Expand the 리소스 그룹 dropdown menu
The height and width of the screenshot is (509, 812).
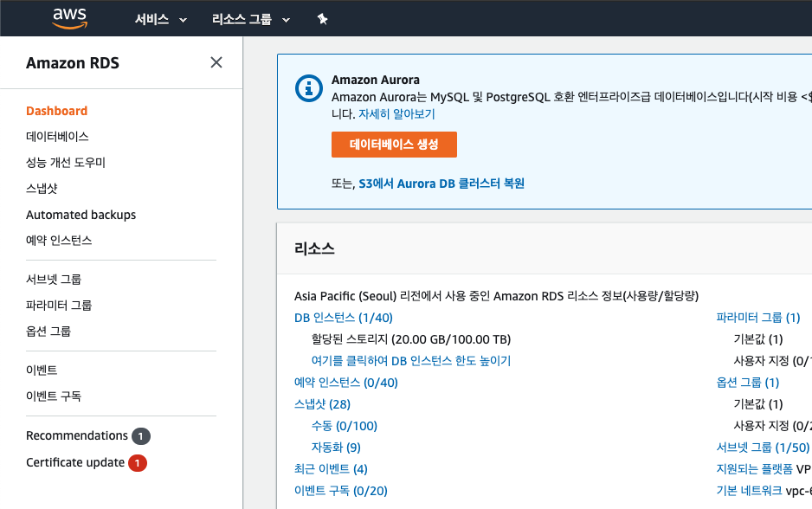tap(251, 20)
